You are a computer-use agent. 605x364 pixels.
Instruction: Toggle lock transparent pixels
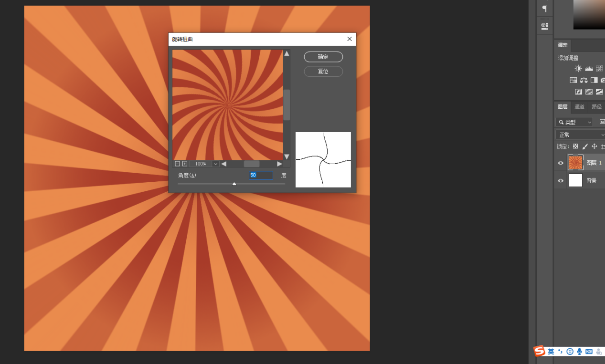(575, 146)
